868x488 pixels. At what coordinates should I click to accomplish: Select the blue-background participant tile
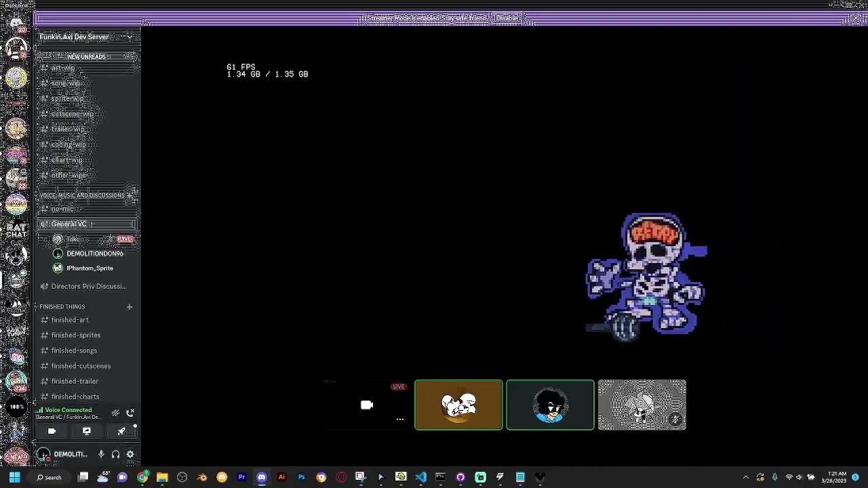click(x=550, y=405)
